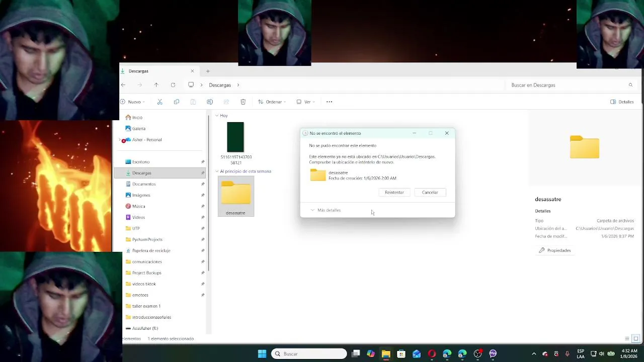Go up one folder level arrow
Image resolution: width=644 pixels, height=362 pixels.
click(156, 85)
